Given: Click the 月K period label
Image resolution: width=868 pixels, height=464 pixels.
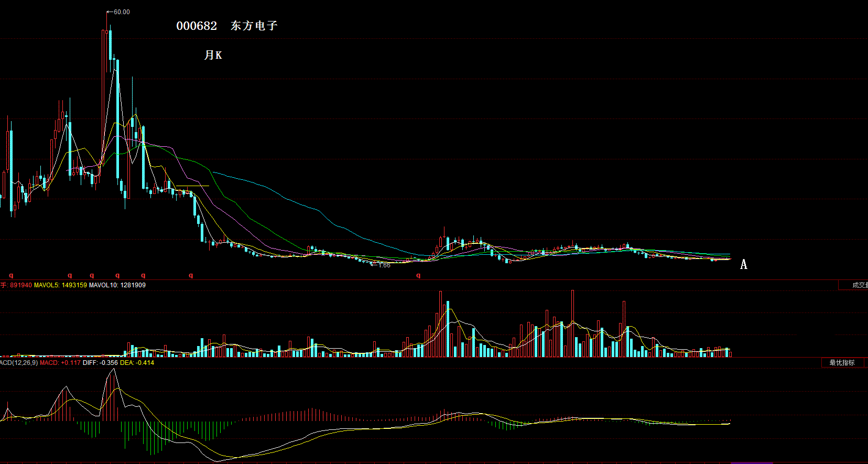Looking at the screenshot, I should coord(213,55).
